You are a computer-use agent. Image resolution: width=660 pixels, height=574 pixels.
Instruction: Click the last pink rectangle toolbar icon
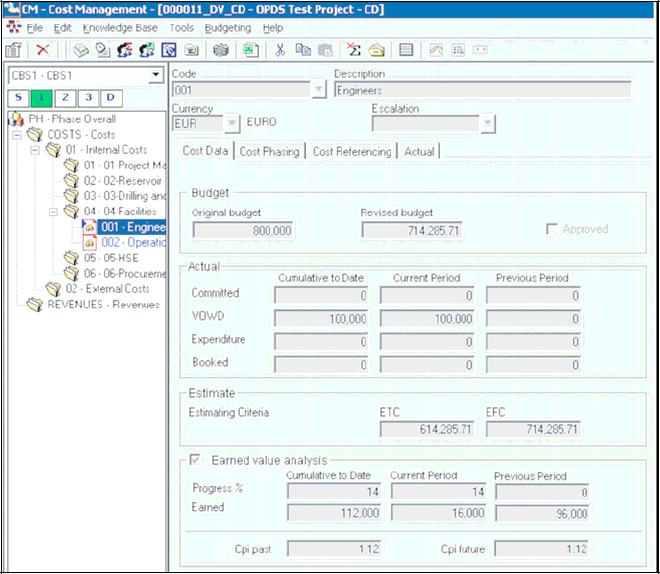pos(480,50)
